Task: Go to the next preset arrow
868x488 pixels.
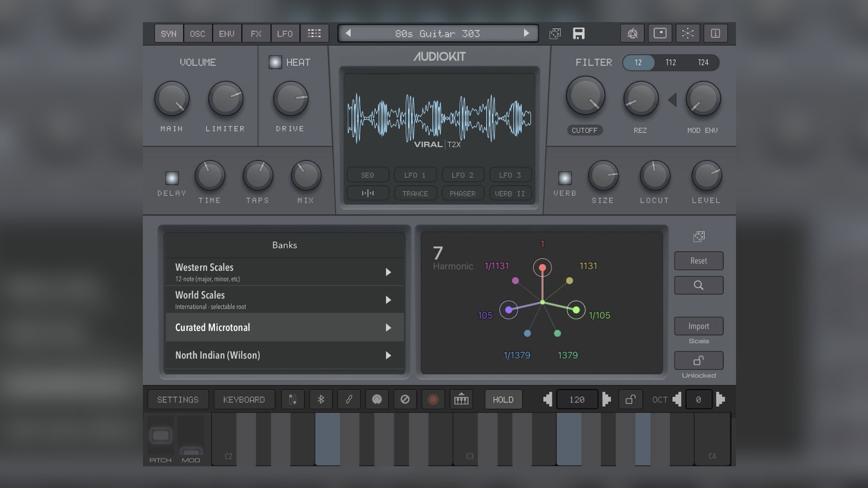Action: [x=526, y=33]
